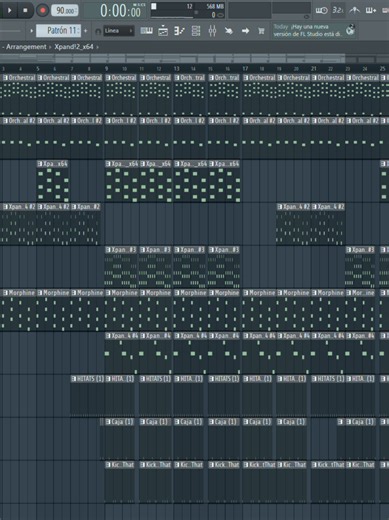Toggle the global snap magnet icon
This screenshot has height=520, width=389.
[x=98, y=31]
